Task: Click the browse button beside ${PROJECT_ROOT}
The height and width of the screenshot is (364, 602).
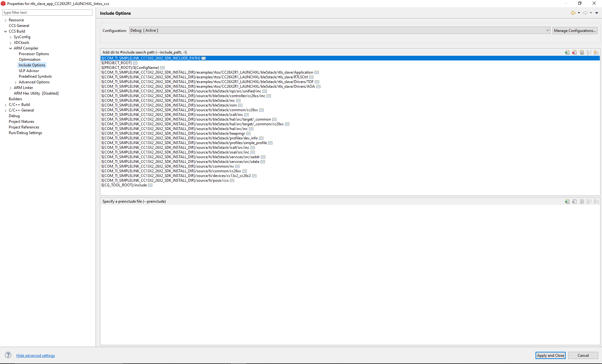Action: 135,63
